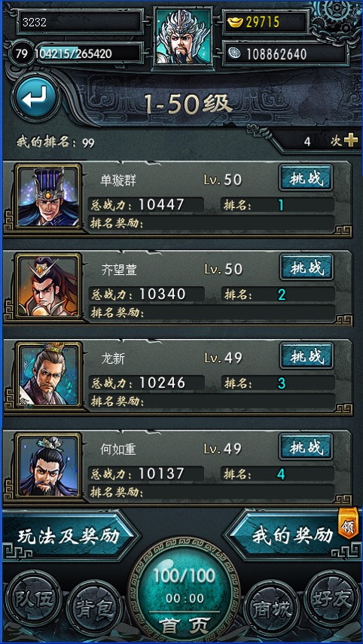Viewport: 363px width, 644px height.
Task: Tap the gold ingot currency icon
Action: [x=235, y=22]
